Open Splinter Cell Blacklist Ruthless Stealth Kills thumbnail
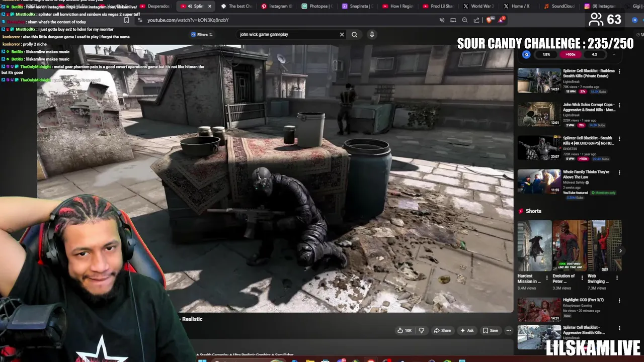The height and width of the screenshot is (362, 644). (x=539, y=80)
